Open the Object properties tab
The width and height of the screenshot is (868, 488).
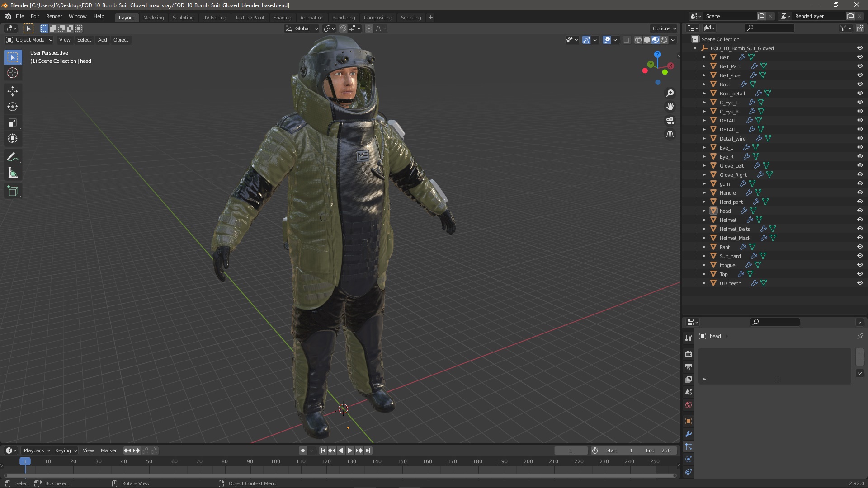689,421
